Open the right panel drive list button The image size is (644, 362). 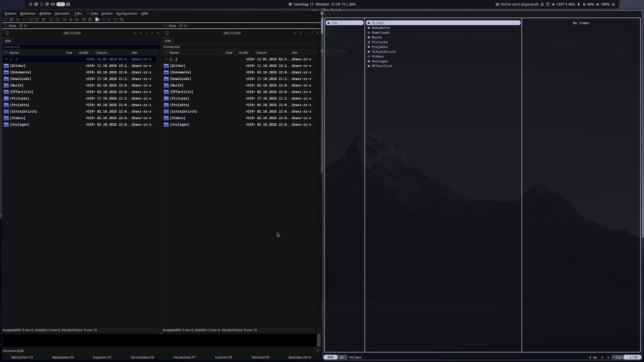[x=167, y=33]
